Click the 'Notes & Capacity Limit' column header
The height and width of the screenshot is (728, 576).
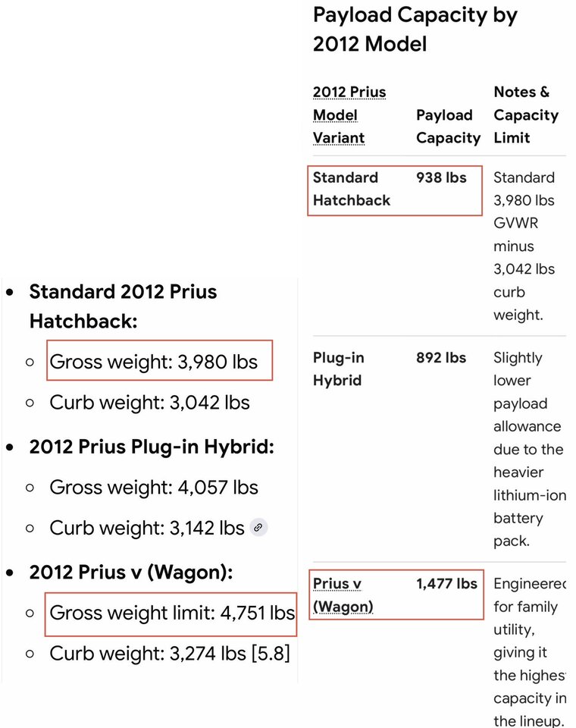(x=526, y=115)
